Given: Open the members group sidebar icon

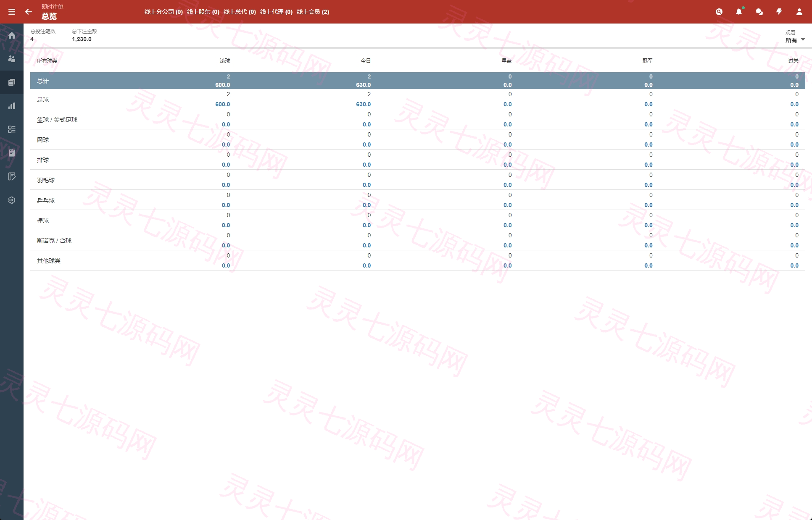Looking at the screenshot, I should (12, 59).
